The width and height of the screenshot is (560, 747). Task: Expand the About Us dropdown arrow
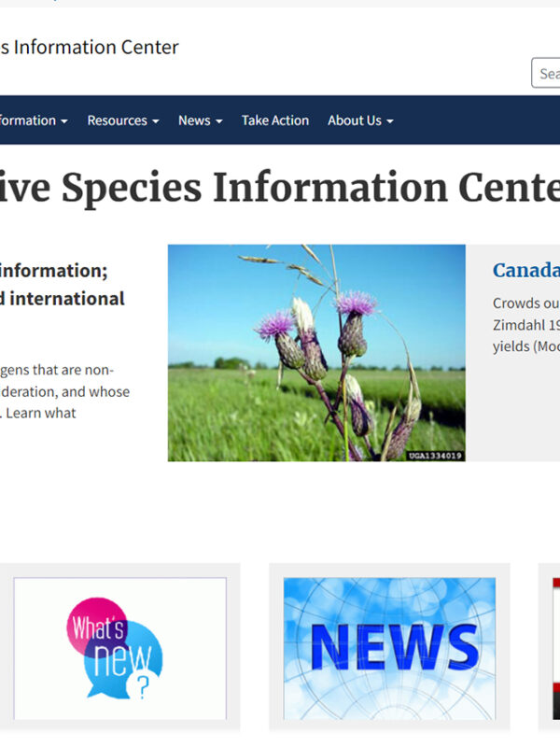pos(390,121)
